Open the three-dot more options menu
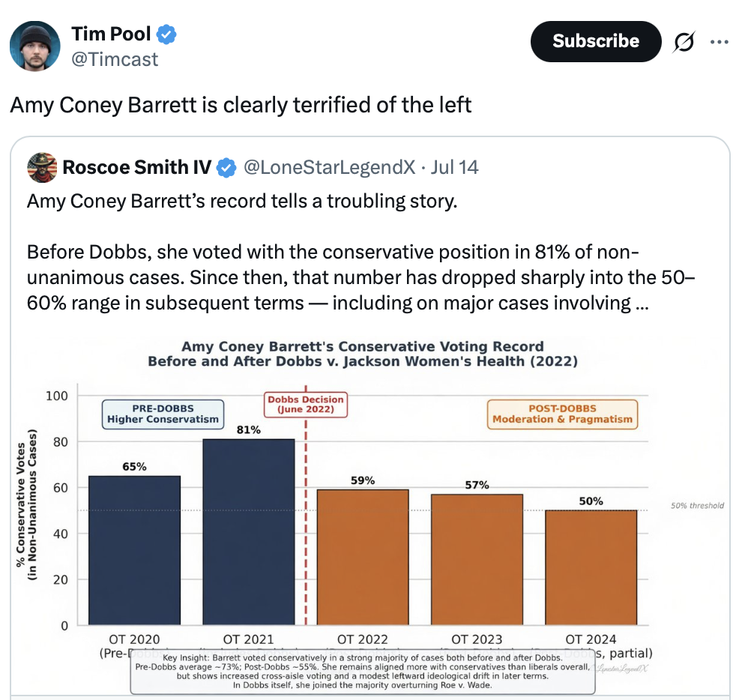The width and height of the screenshot is (751, 700). tap(720, 42)
